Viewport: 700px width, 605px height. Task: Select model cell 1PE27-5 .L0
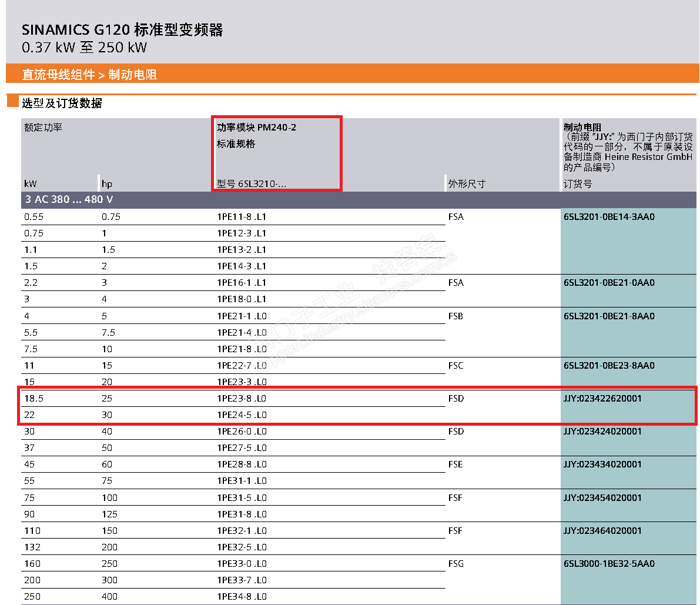click(x=242, y=448)
